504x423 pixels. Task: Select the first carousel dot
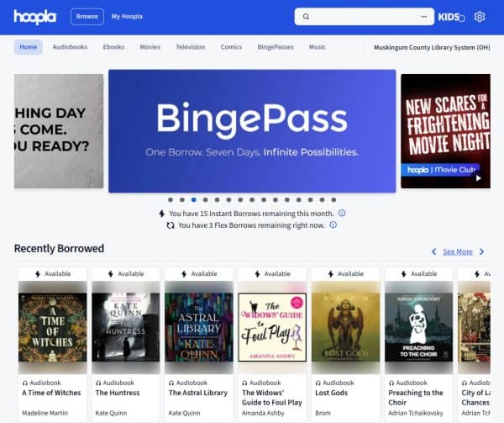pos(171,200)
